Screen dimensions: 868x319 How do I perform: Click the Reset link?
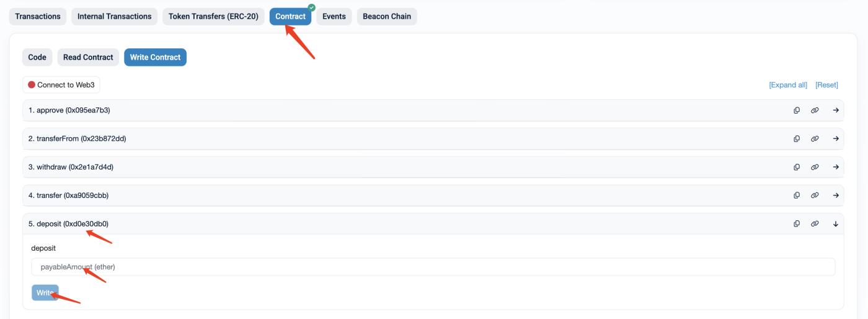(826, 85)
